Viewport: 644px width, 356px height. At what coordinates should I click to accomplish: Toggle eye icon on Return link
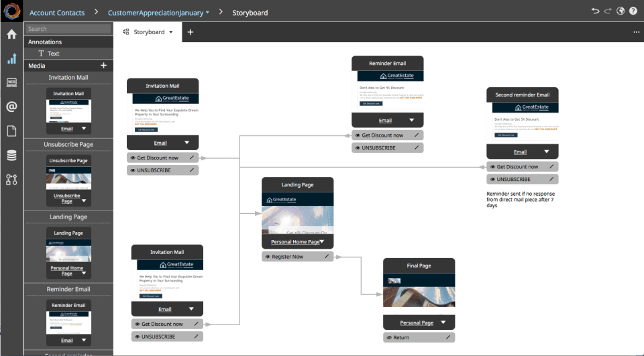click(x=389, y=338)
